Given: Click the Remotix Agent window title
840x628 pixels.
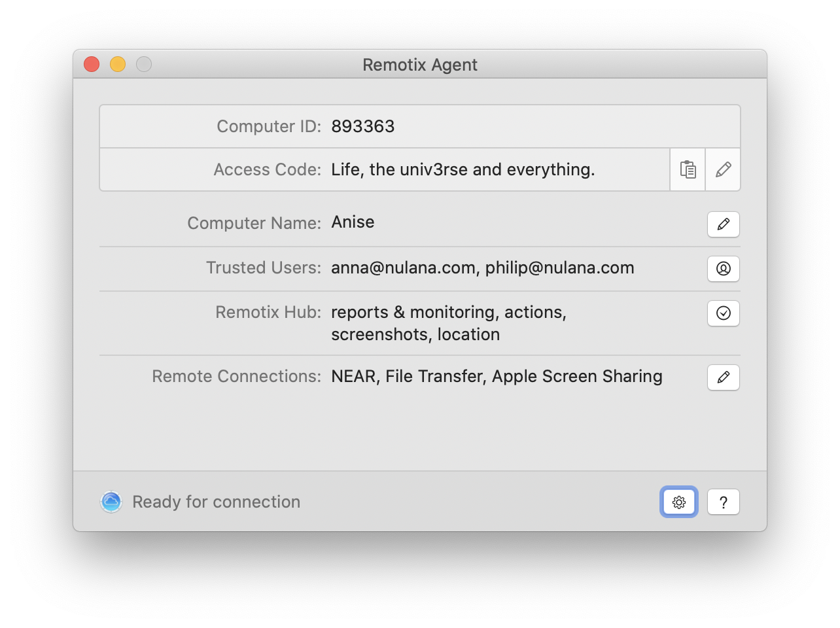Looking at the screenshot, I should [x=420, y=65].
